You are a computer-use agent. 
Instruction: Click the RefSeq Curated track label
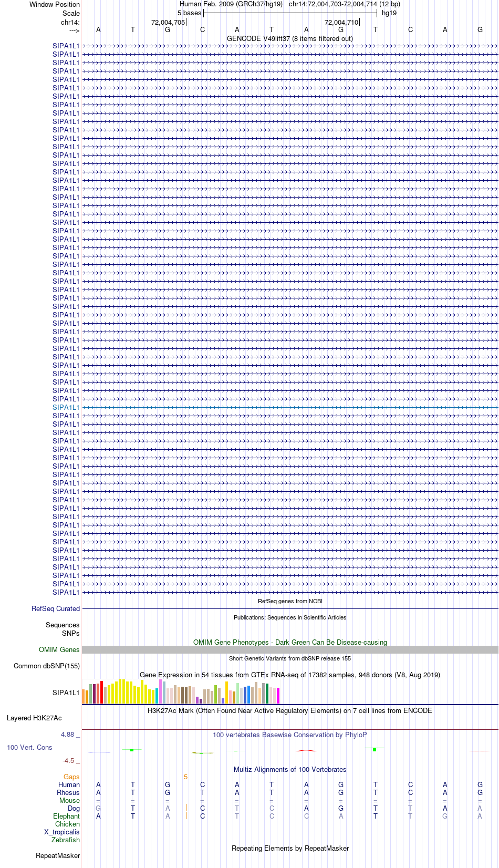[x=56, y=609]
